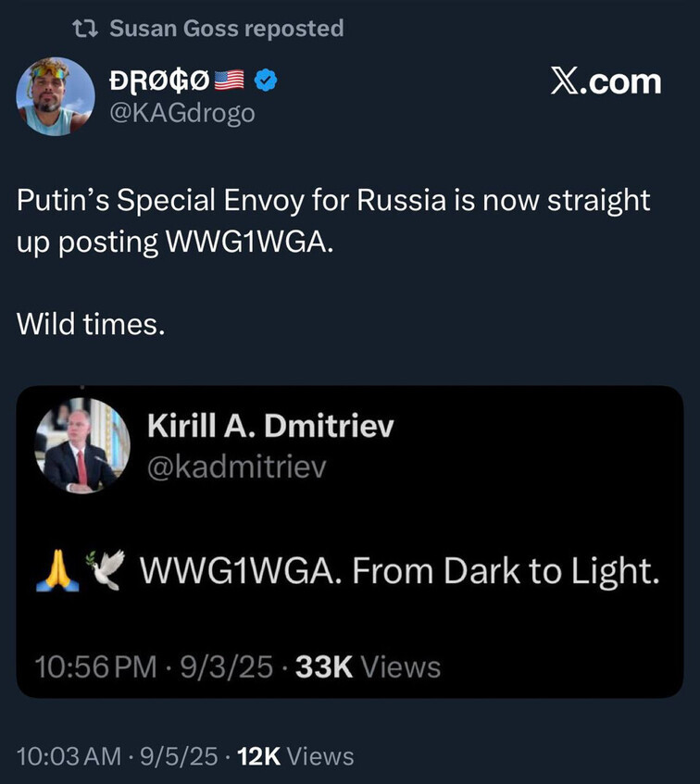Click the 12K Views count

(295, 756)
